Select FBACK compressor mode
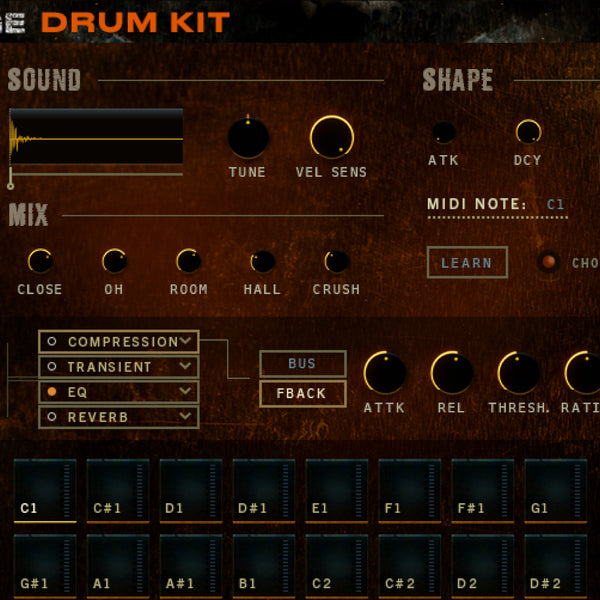Image resolution: width=600 pixels, height=600 pixels. pyautogui.click(x=303, y=393)
